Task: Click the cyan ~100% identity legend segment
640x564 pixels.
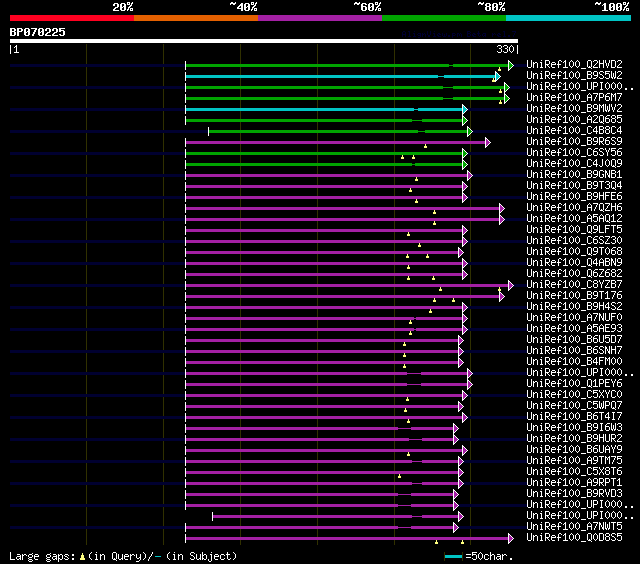Action: coord(568,18)
